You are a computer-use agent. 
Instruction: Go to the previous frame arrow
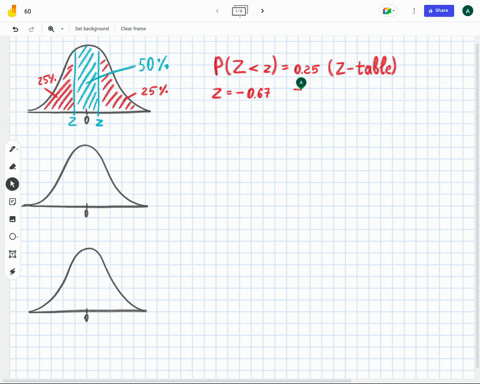click(x=217, y=11)
